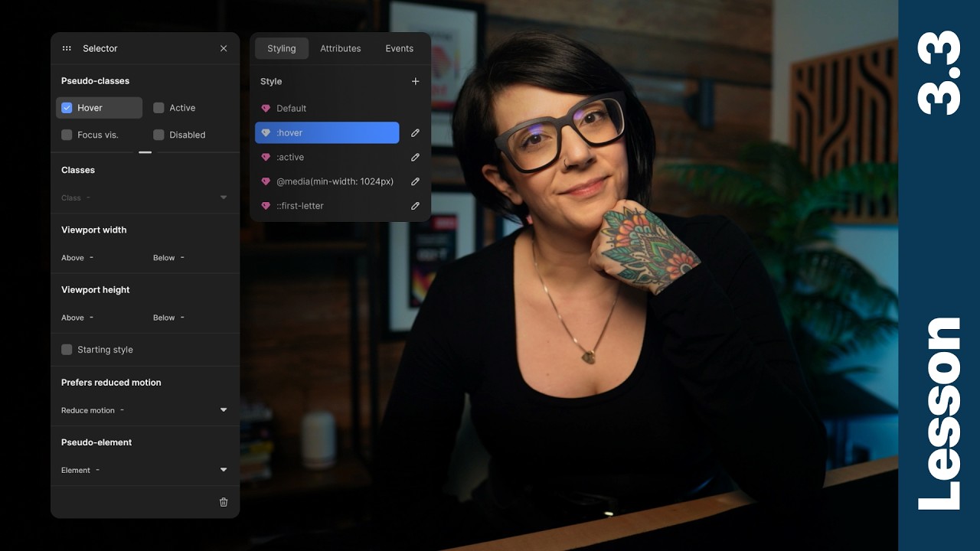Viewport: 980px width, 551px height.
Task: Click the pencil icon beside :hover style
Action: point(415,132)
